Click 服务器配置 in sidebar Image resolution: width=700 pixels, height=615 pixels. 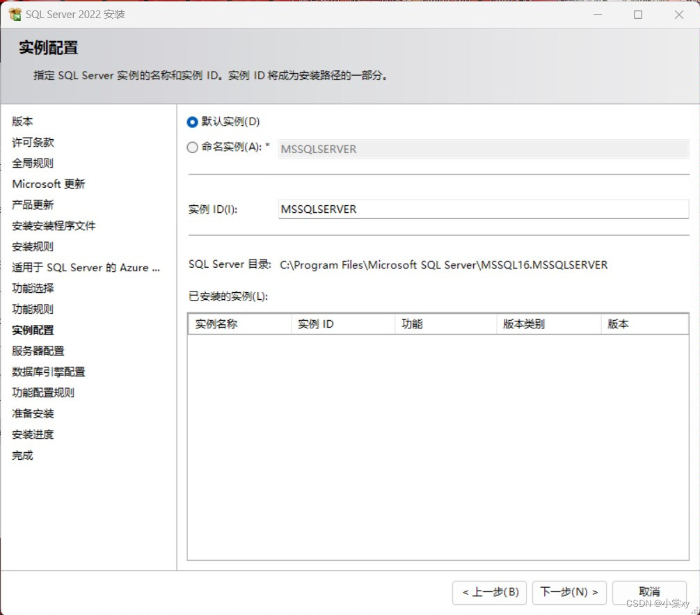(38, 351)
